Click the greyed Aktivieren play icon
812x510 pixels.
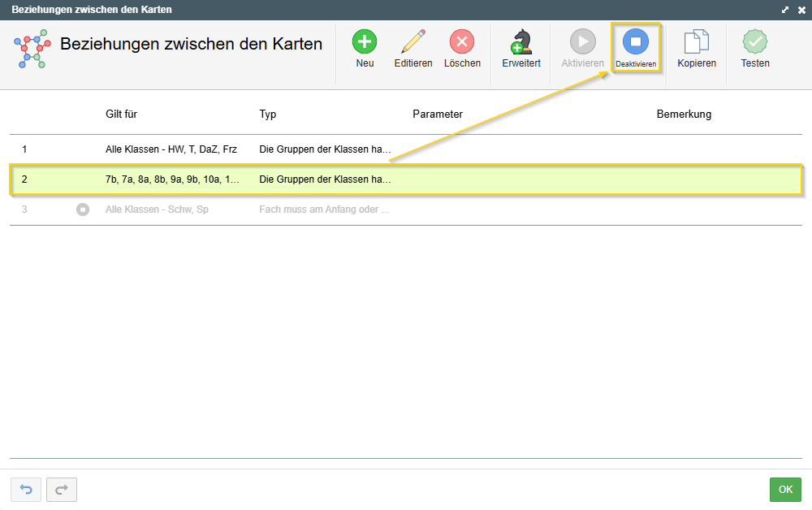pos(582,42)
